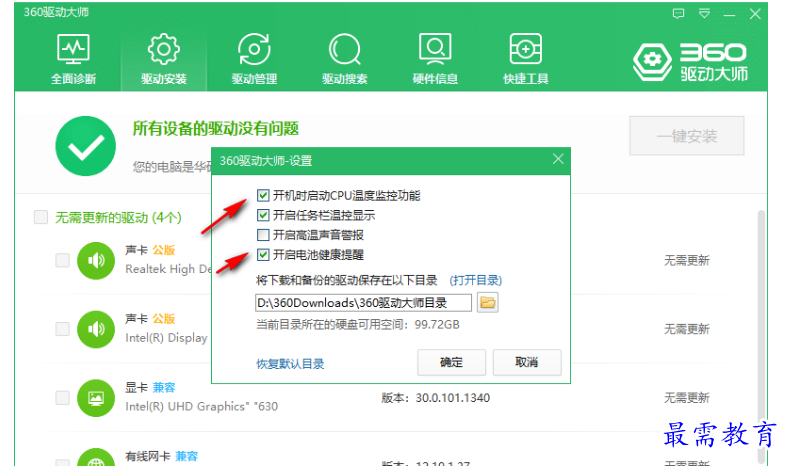Close the 360驱动大师-设置 dialog
The height and width of the screenshot is (466, 785).
[558, 159]
